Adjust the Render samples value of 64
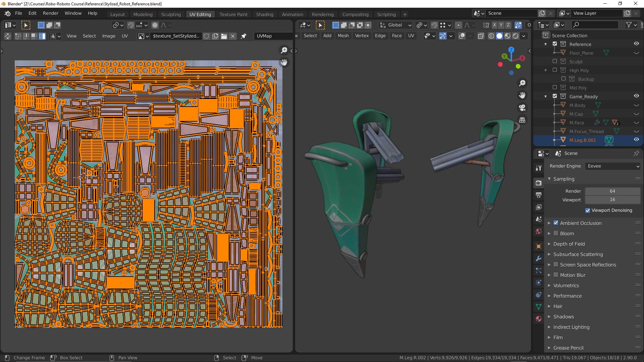The image size is (644, 362). pyautogui.click(x=612, y=191)
